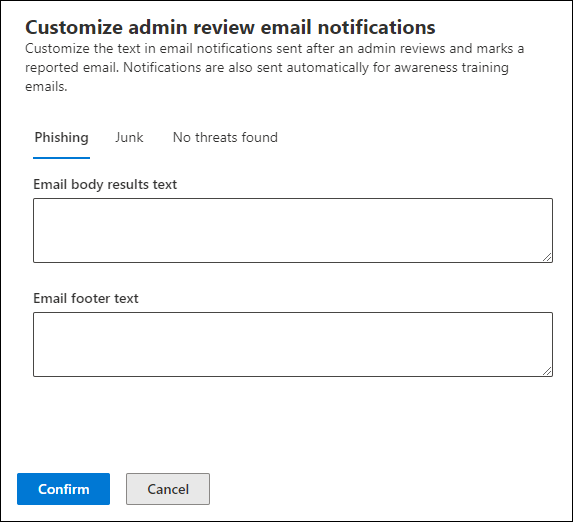573x522 pixels.
Task: Confirm the notification customization
Action: (63, 489)
